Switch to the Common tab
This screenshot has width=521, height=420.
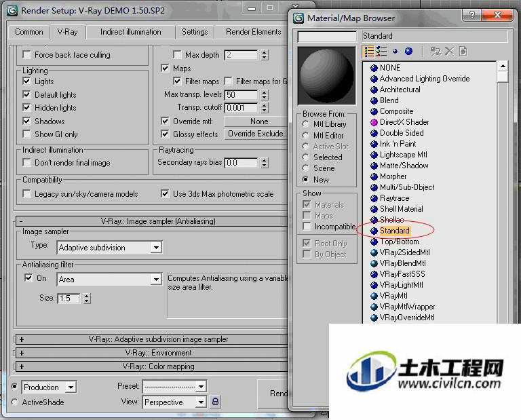(29, 33)
